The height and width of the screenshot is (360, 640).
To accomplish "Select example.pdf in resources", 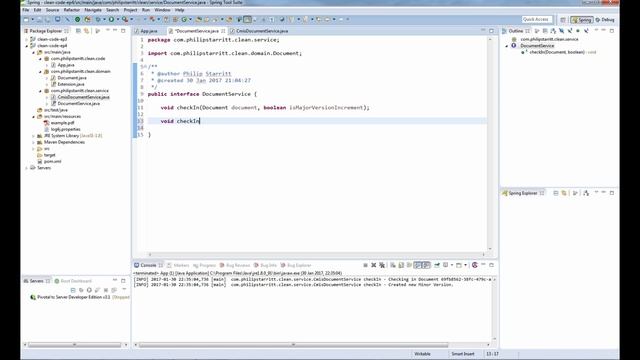I will click(x=62, y=122).
